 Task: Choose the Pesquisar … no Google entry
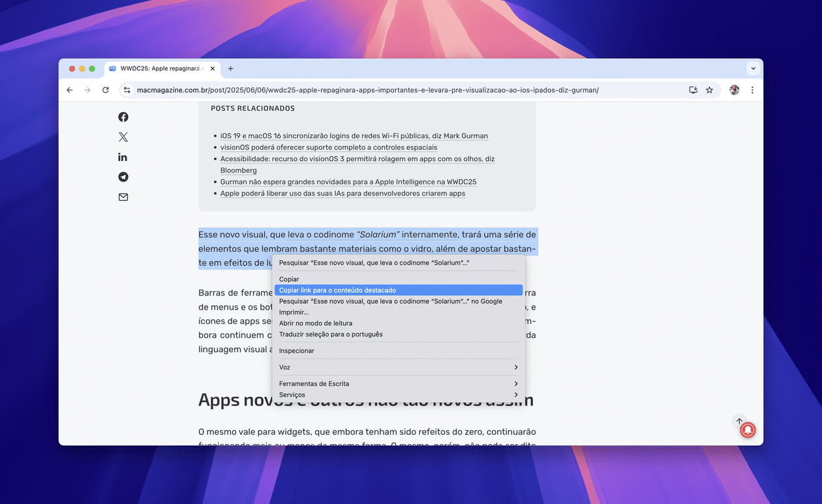[399, 301]
